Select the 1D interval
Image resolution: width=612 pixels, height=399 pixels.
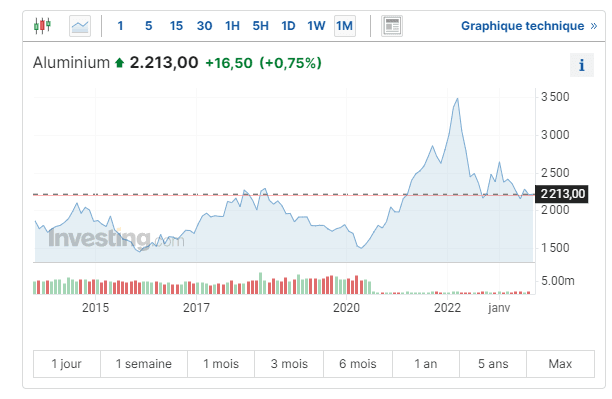point(288,26)
